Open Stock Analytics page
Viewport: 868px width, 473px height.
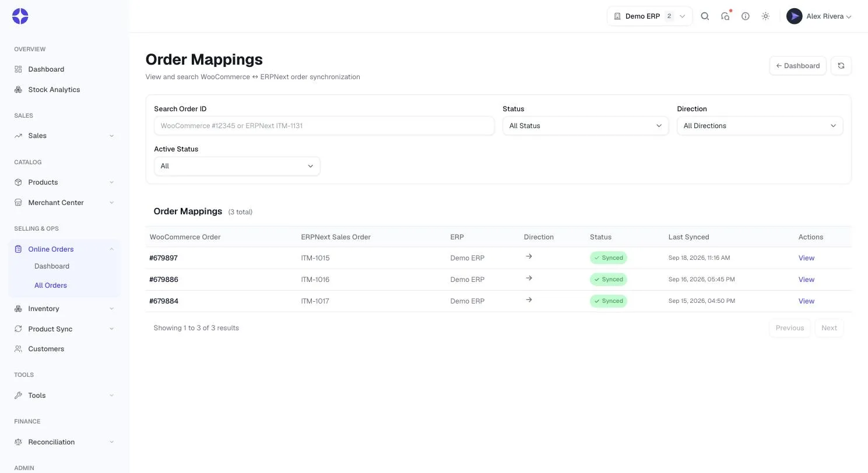(x=64, y=90)
